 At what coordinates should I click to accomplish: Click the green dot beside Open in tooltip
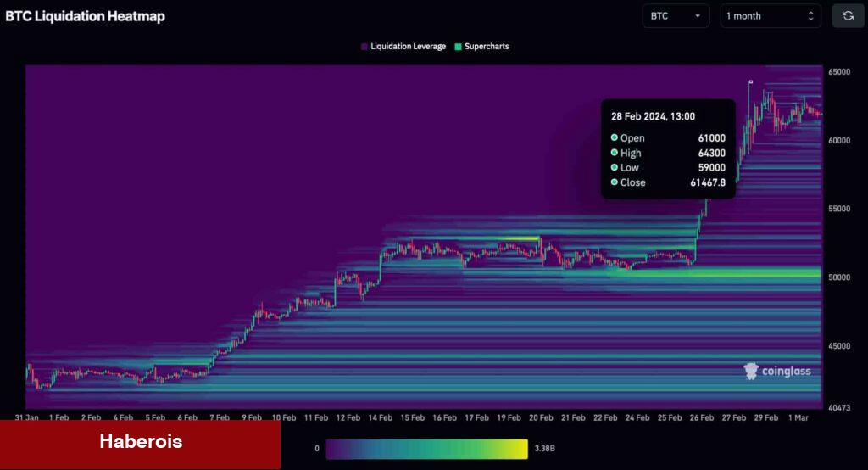tap(614, 137)
